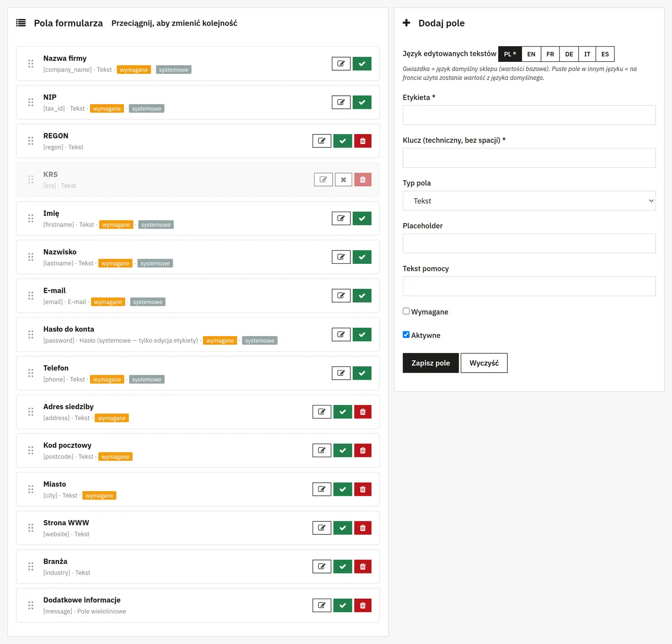Toggle active state of Strona WWW
This screenshot has width=672, height=644.
click(x=343, y=528)
